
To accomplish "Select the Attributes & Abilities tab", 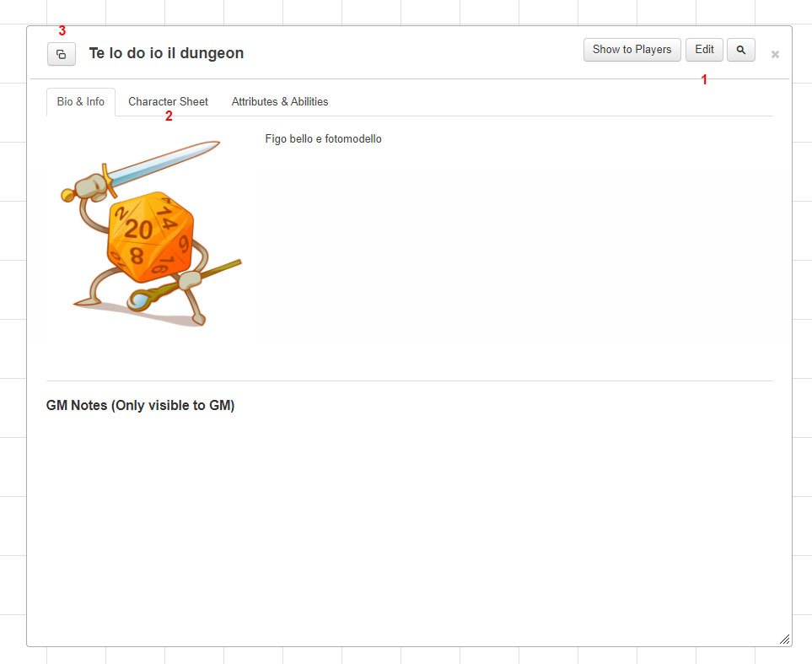I will point(280,101).
